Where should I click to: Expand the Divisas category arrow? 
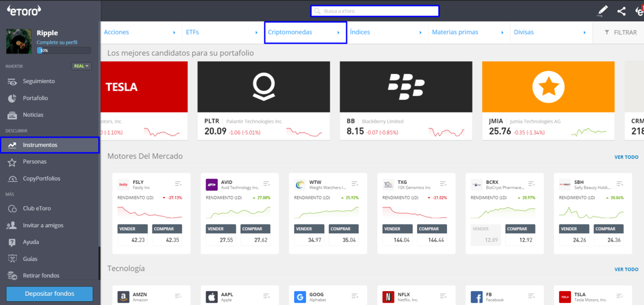(x=584, y=33)
